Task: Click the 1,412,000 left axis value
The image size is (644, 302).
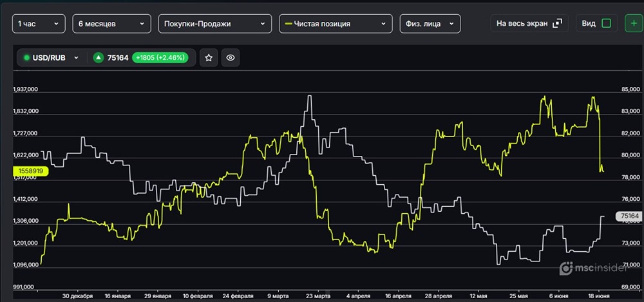Action: pos(26,199)
